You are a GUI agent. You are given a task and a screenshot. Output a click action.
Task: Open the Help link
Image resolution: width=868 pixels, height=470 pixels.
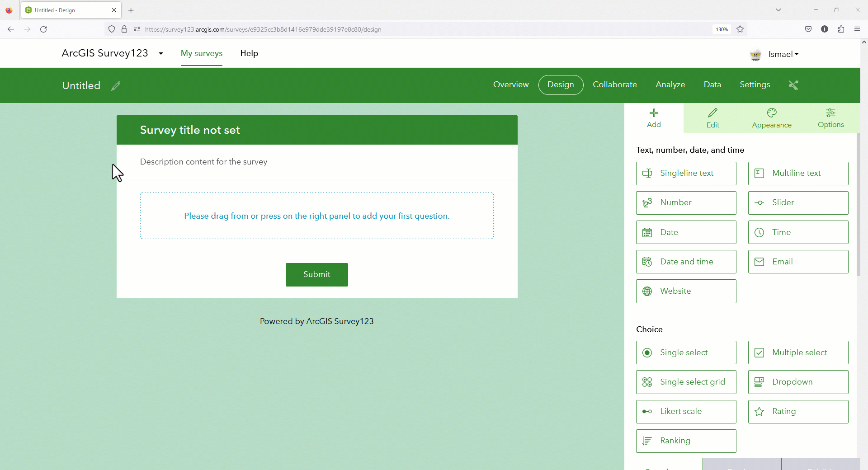point(249,53)
